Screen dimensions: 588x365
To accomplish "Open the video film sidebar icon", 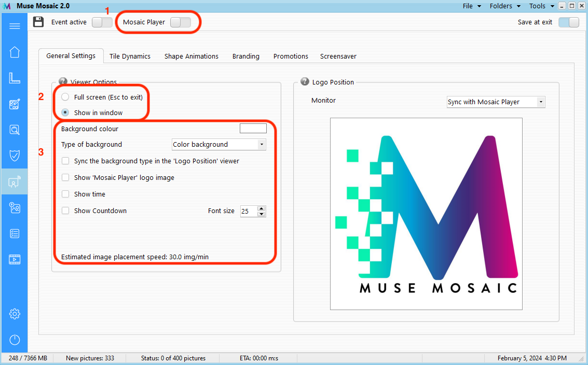I will (x=15, y=259).
